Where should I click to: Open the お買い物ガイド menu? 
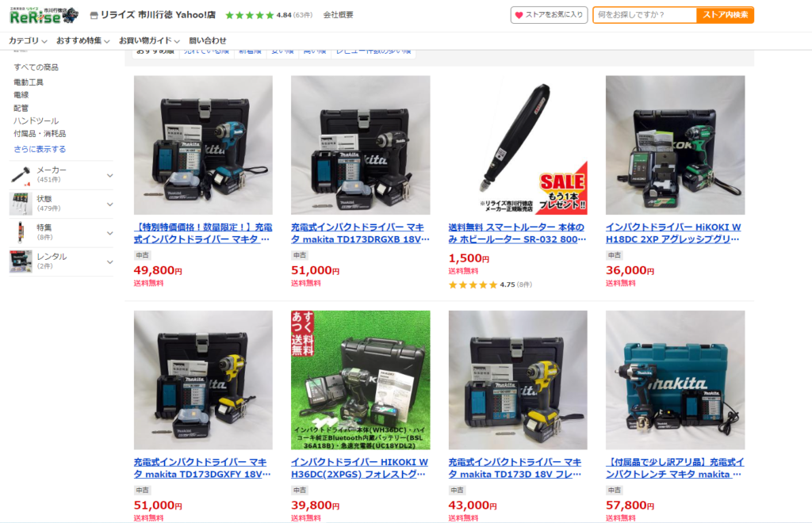pos(149,40)
